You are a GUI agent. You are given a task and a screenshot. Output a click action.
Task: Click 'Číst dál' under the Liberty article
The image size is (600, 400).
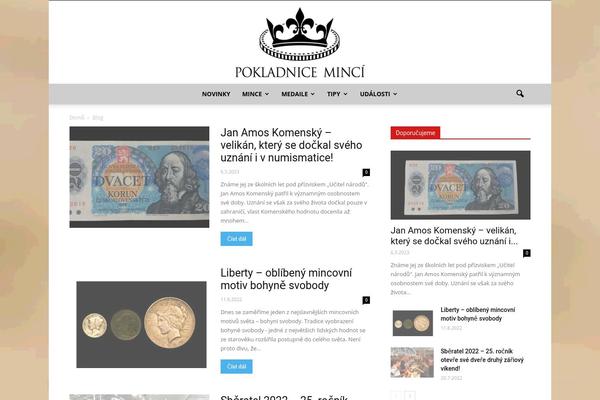click(x=236, y=366)
